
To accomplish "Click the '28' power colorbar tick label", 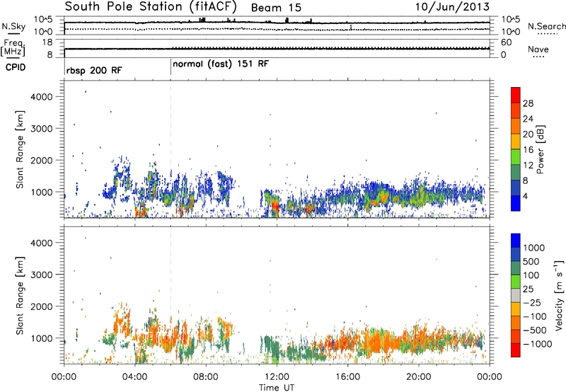I will click(528, 103).
